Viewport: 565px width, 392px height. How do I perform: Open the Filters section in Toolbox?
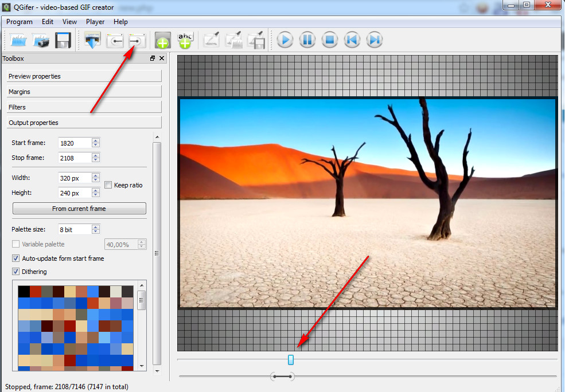tap(84, 107)
